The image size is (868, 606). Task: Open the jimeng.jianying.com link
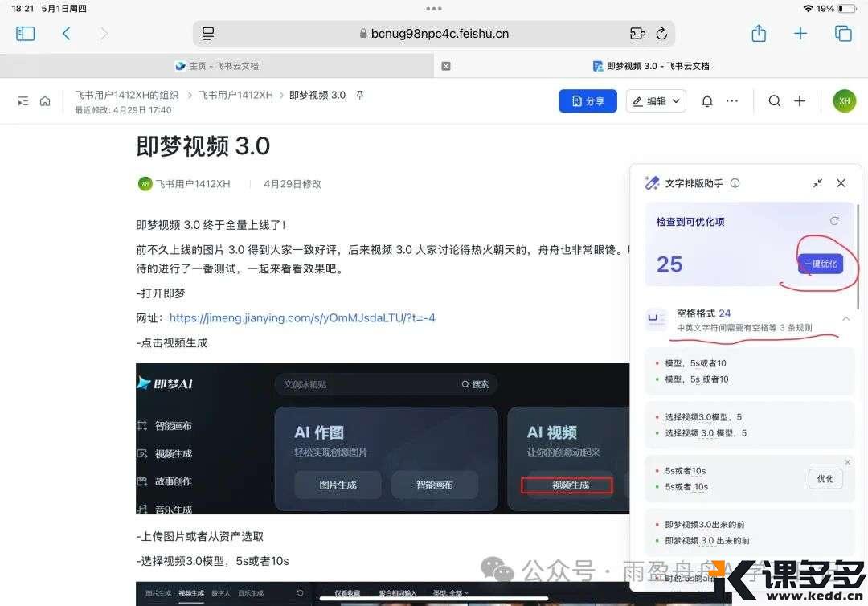click(x=302, y=318)
